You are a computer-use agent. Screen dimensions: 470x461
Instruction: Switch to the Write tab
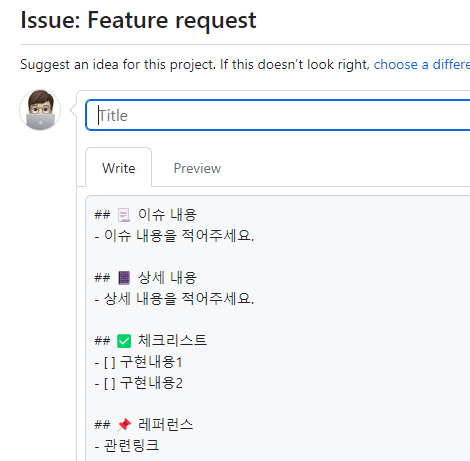tap(119, 168)
